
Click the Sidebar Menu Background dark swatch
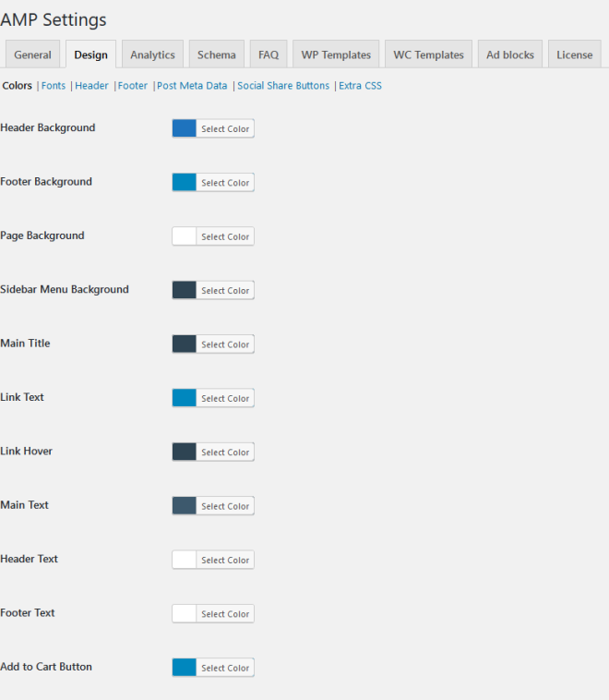(x=185, y=290)
